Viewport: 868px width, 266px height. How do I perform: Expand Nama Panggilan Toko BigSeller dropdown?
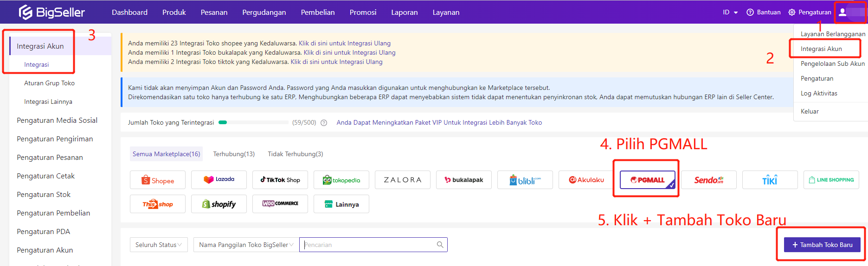[246, 245]
